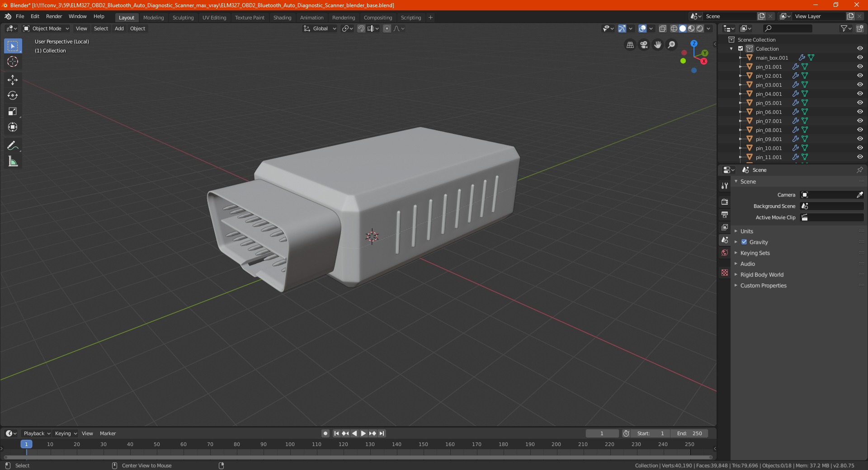Open the Texture properties tab
Screen dimensions: 868x470
(x=725, y=273)
